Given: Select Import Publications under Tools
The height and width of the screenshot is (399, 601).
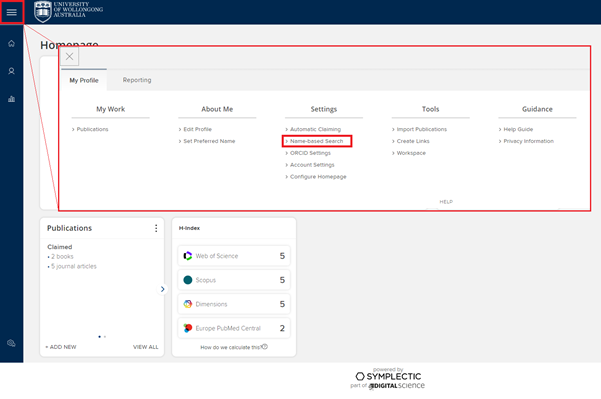Looking at the screenshot, I should 422,129.
